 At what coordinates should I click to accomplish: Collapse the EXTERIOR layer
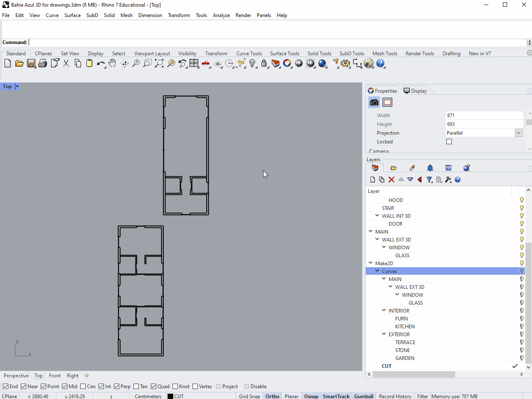pos(384,334)
